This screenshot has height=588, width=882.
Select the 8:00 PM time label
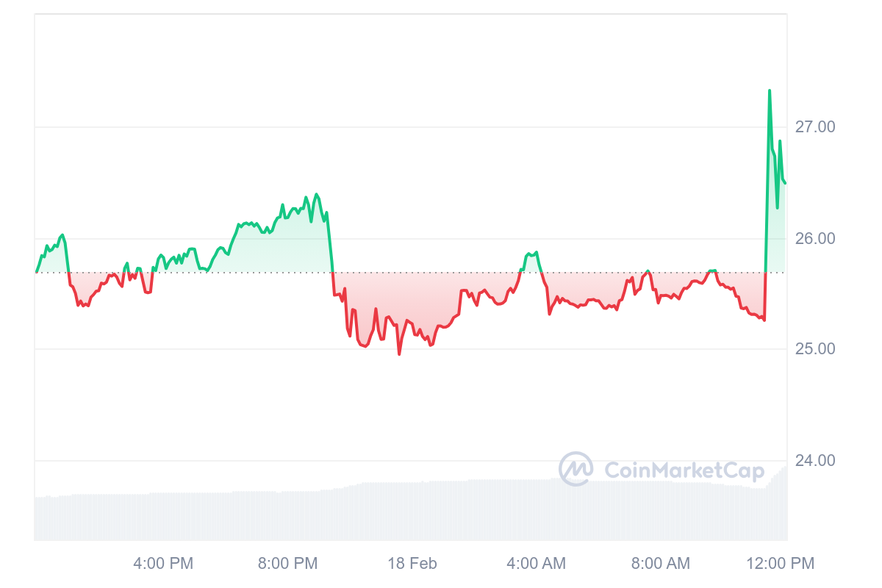[x=288, y=564]
